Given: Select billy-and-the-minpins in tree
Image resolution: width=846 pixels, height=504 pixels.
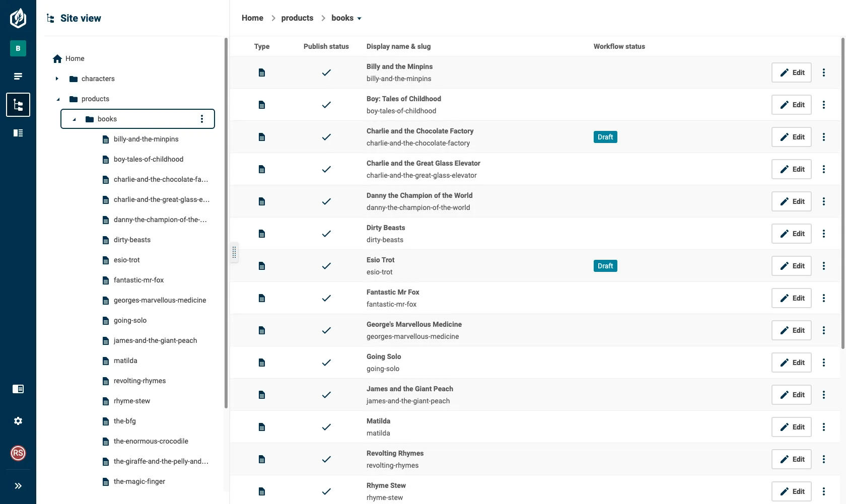Looking at the screenshot, I should (146, 139).
